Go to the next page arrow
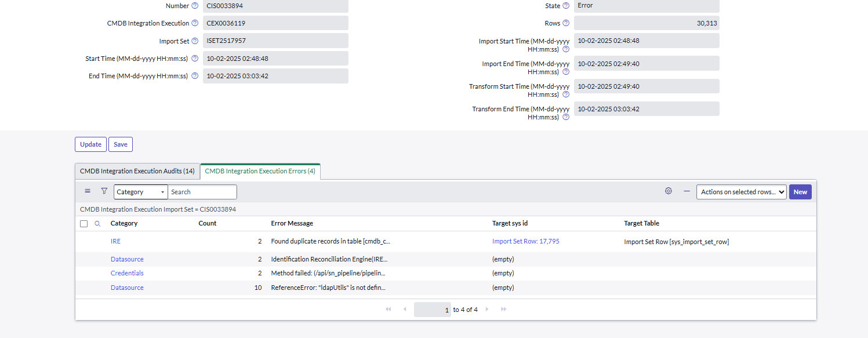 (487, 310)
